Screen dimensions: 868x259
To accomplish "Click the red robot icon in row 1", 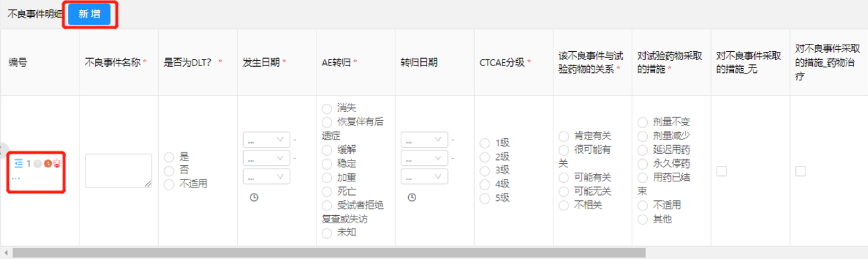I will click(x=58, y=163).
